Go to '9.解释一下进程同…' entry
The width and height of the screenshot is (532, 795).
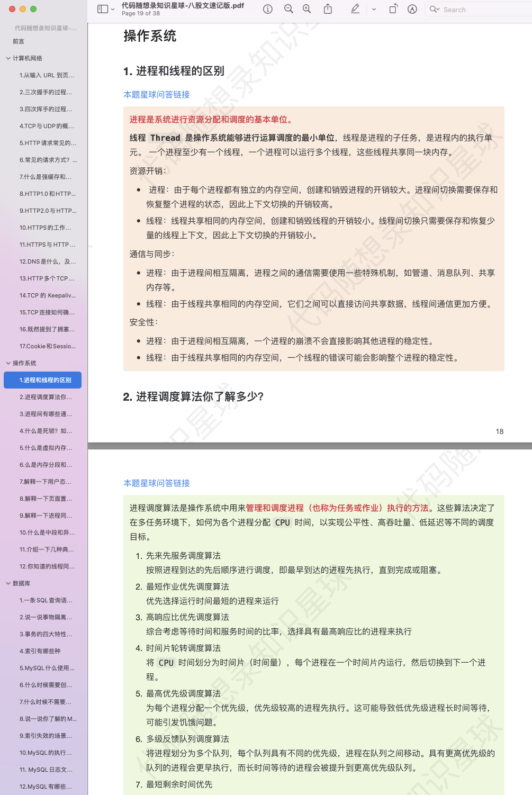tap(46, 516)
